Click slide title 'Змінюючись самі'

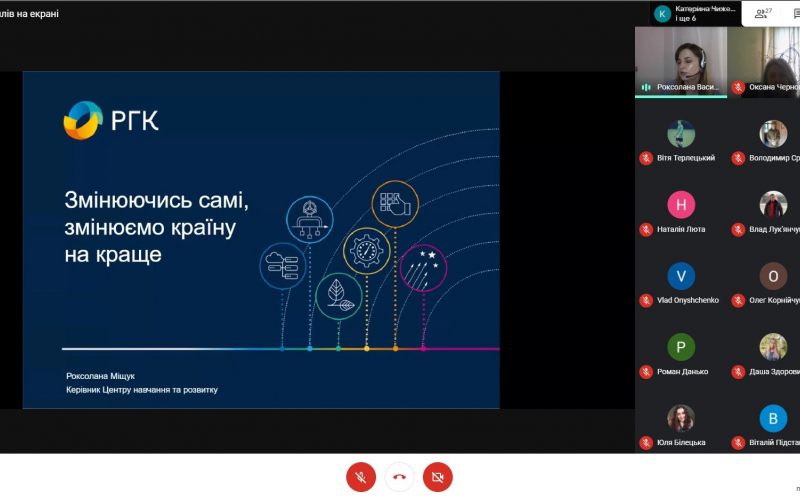pyautogui.click(x=156, y=201)
